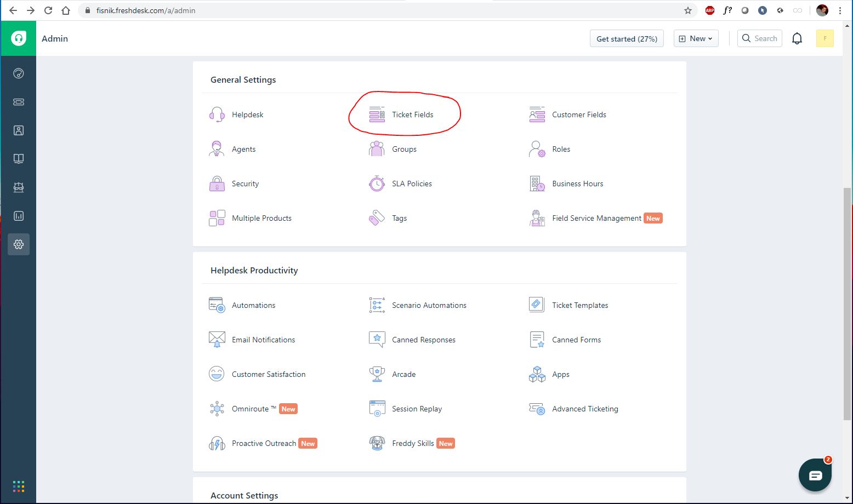Click the Freshworks app switcher grid icon
The image size is (853, 504).
pos(19,486)
